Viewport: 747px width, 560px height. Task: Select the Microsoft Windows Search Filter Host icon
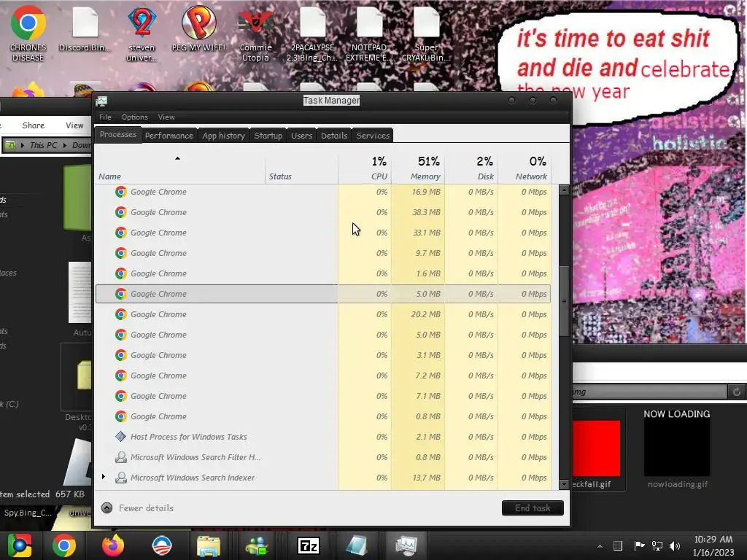click(120, 457)
